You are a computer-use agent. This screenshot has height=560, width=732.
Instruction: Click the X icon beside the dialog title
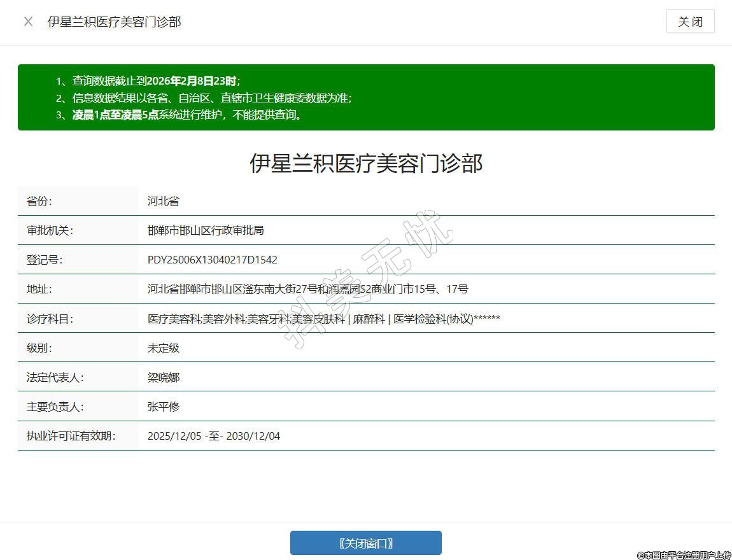(28, 22)
